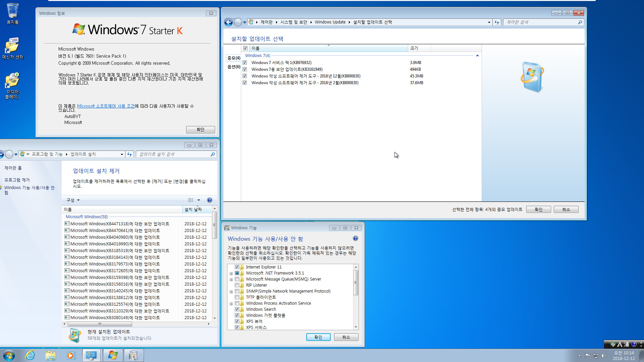Image resolution: width=644 pixels, height=362 pixels.
Task: Confirm the Windows info dialog
Action: click(x=201, y=129)
